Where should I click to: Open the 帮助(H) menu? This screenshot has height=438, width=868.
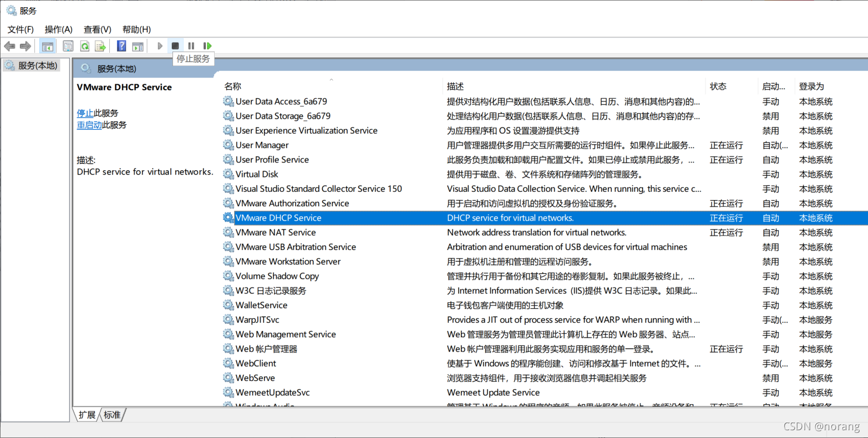(136, 29)
